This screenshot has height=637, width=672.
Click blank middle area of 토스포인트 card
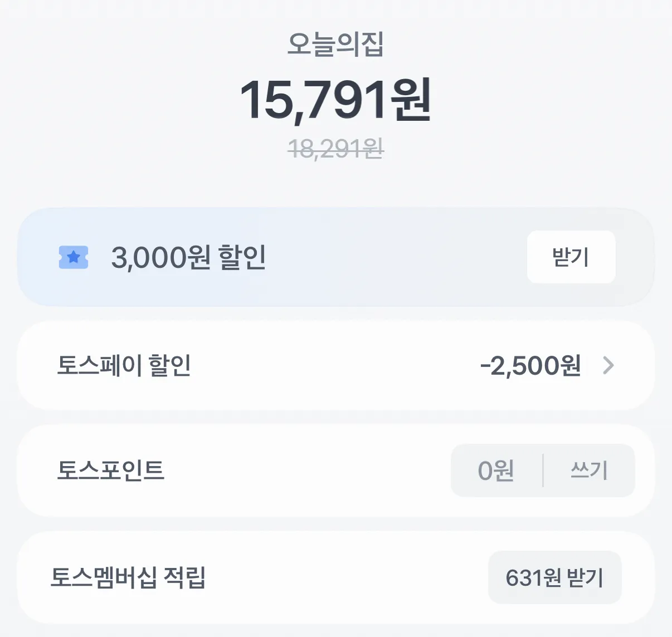click(306, 471)
